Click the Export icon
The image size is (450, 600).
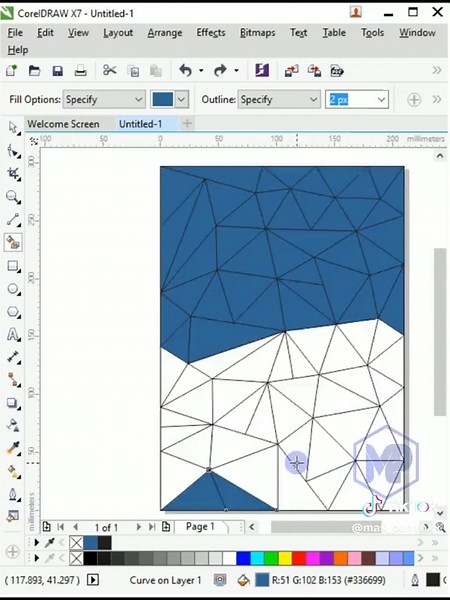[x=315, y=71]
